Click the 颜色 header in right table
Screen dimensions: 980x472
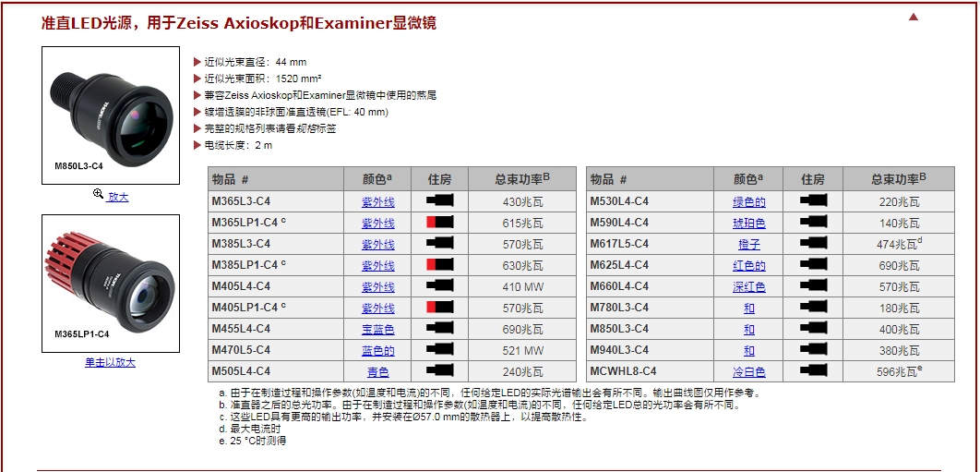[748, 179]
